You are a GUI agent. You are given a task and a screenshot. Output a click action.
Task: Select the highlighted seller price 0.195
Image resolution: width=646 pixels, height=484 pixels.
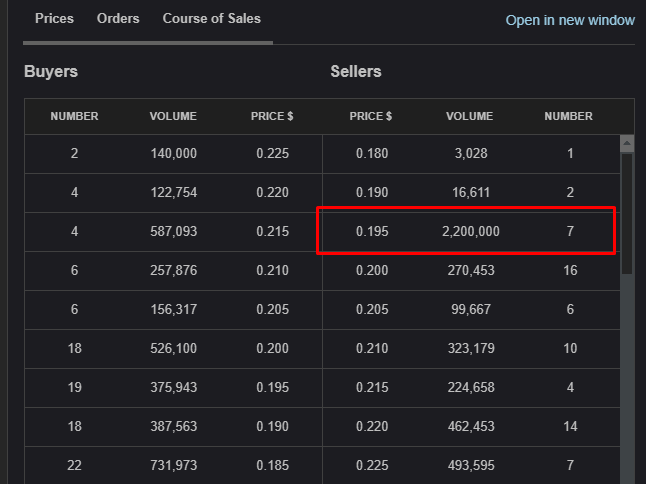[371, 232]
